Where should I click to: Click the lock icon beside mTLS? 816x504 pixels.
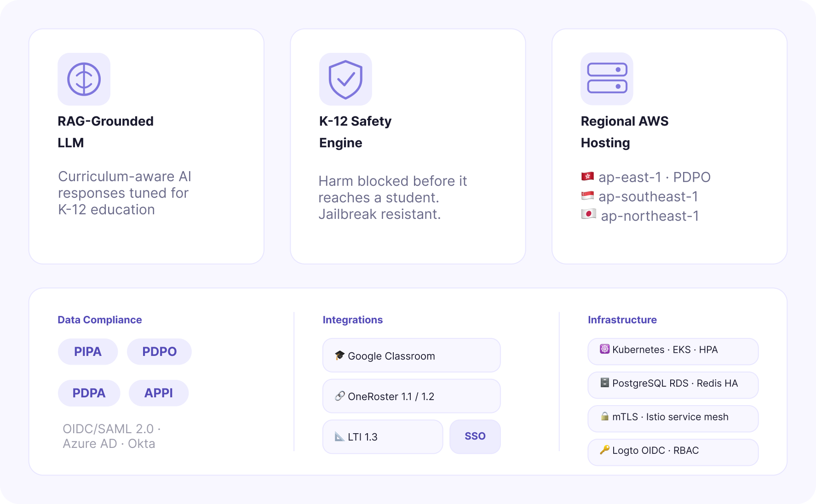pyautogui.click(x=604, y=416)
